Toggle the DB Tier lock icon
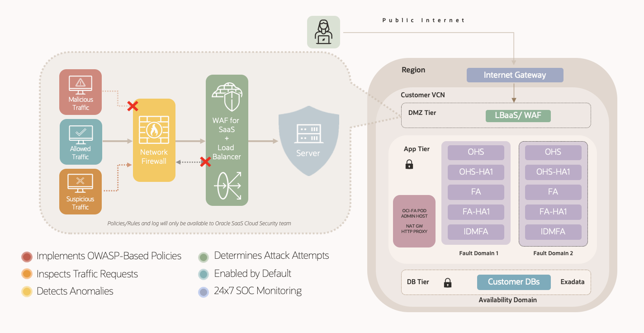The image size is (644, 333). [x=447, y=282]
